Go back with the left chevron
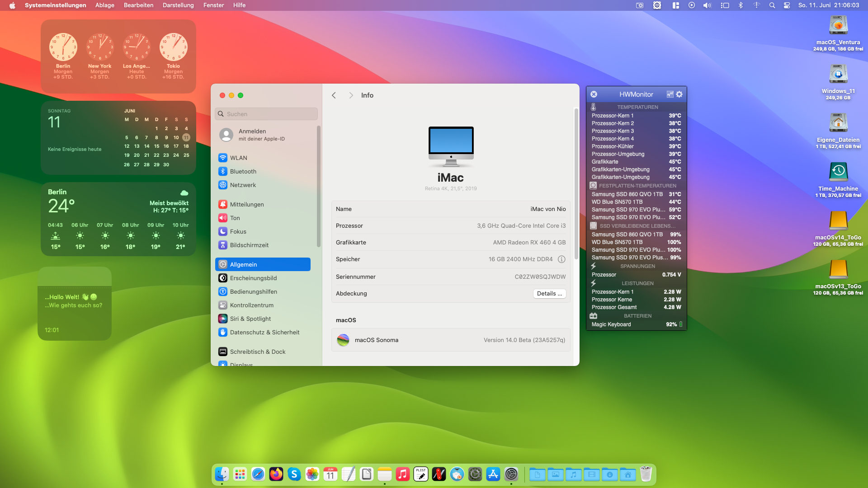This screenshot has height=488, width=868. tap(334, 95)
